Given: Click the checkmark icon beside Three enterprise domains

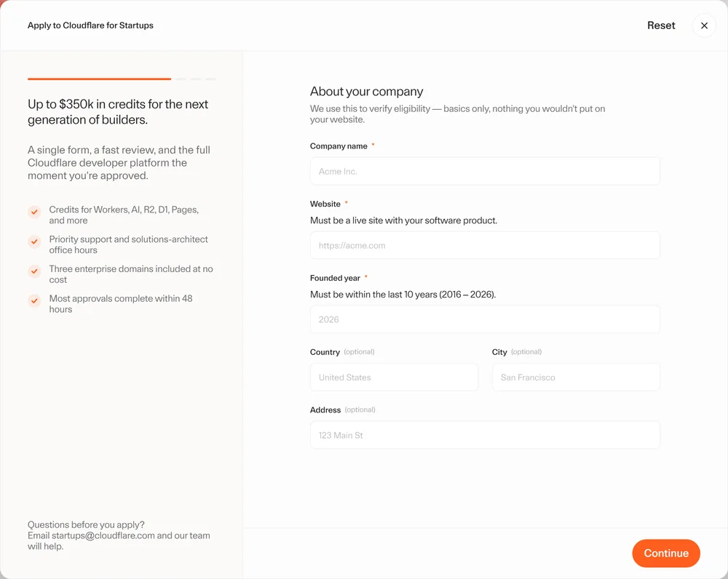Looking at the screenshot, I should [x=34, y=271].
